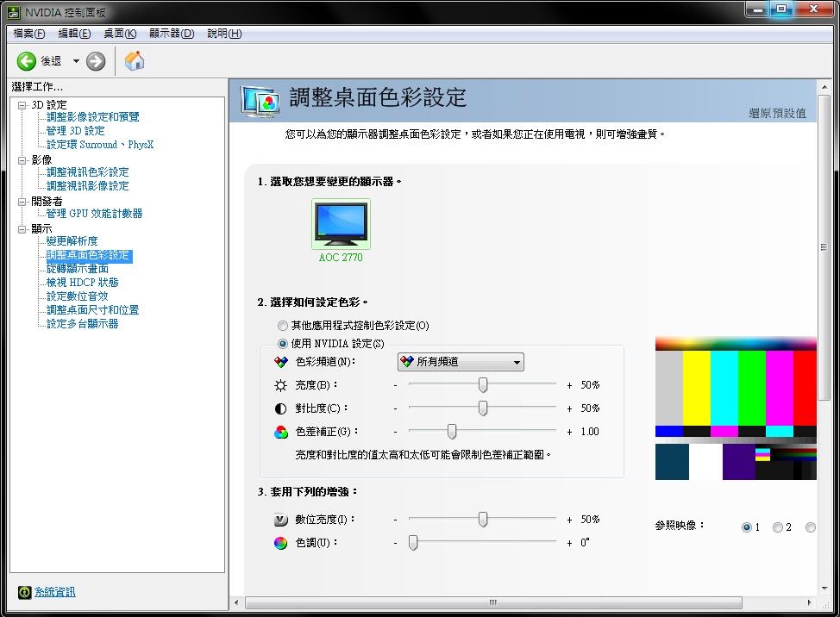Click the hue color wheel icon

(280, 543)
